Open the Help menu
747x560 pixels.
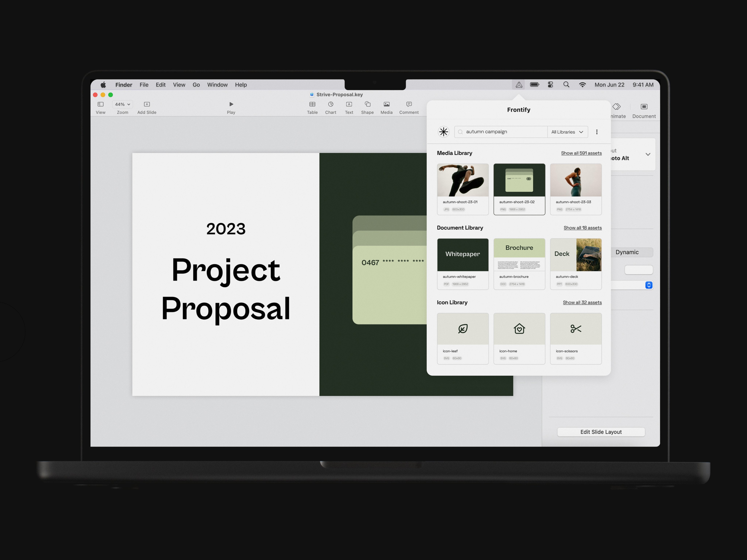(241, 85)
